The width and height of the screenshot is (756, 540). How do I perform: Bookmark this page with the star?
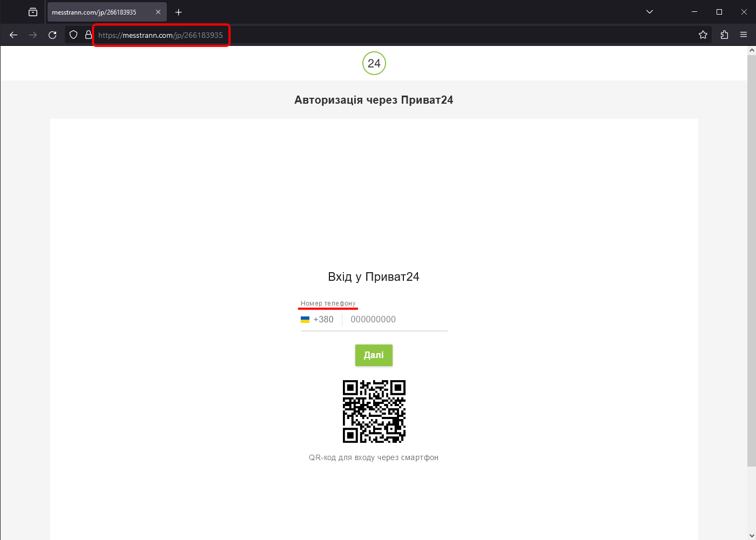click(x=703, y=35)
